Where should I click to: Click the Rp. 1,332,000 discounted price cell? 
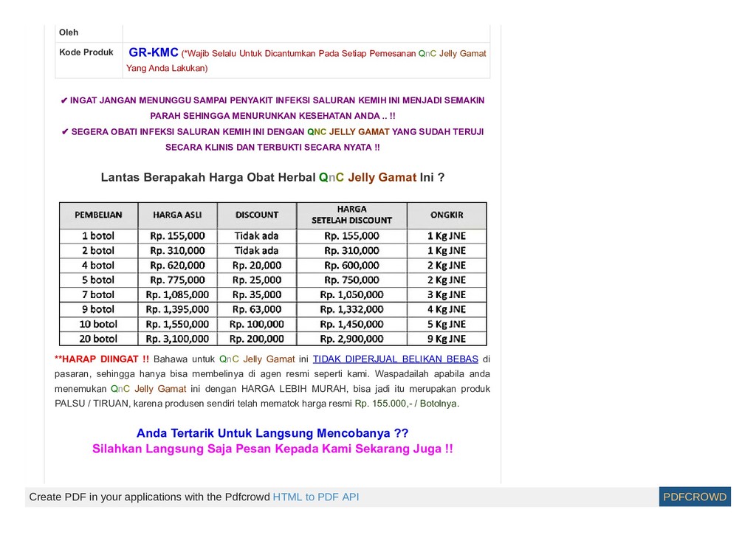pos(351,309)
